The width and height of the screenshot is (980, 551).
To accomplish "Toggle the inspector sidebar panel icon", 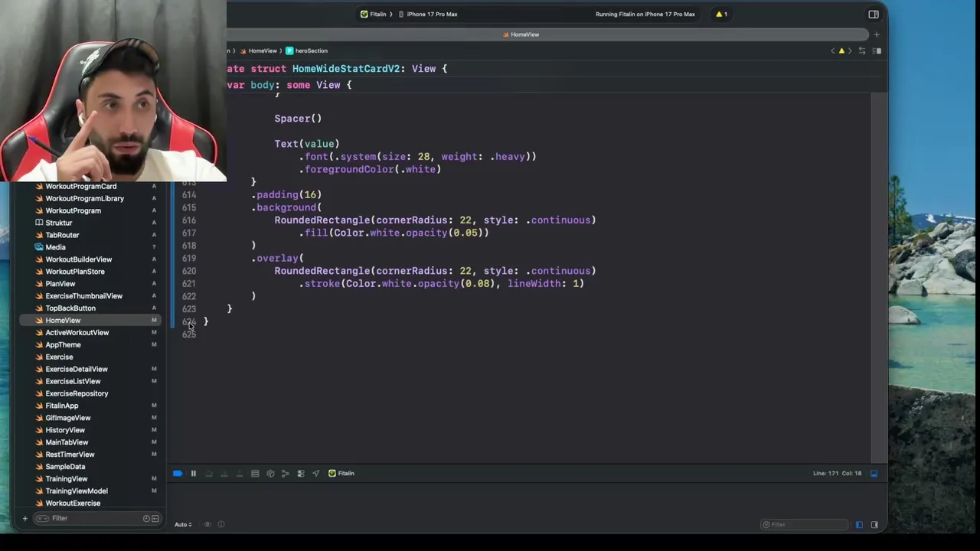I will tap(874, 14).
